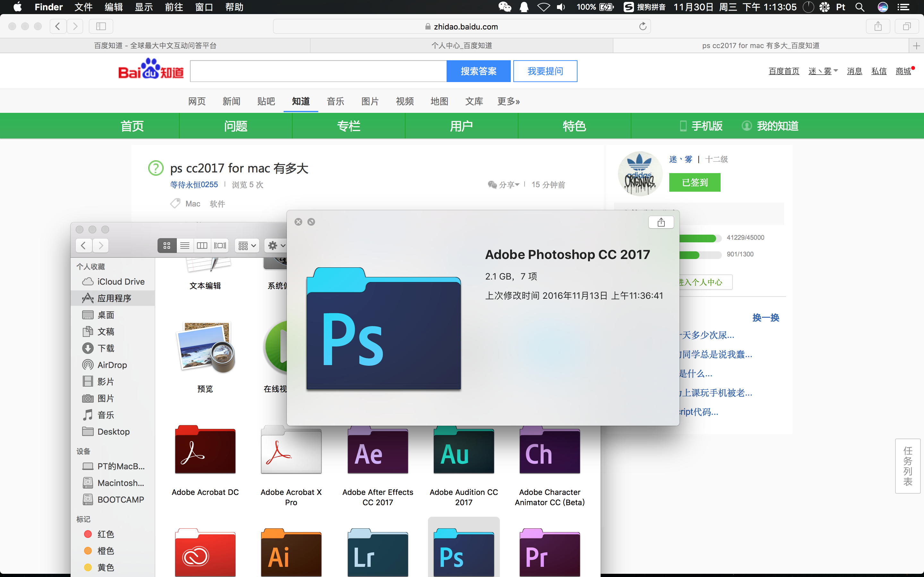Switch Finder to cover flow view
The width and height of the screenshot is (924, 577).
[x=219, y=245]
